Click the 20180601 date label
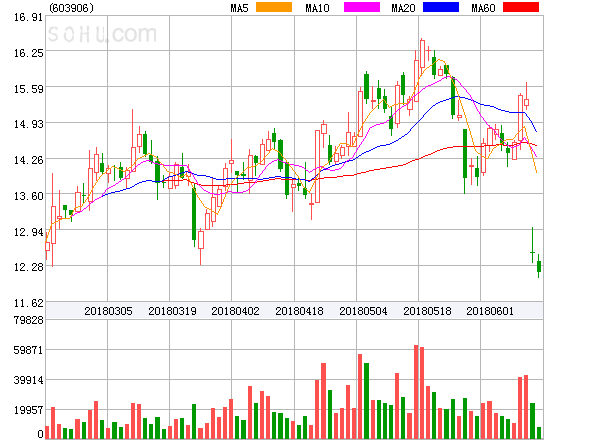This screenshot has width=600, height=440. tap(490, 311)
